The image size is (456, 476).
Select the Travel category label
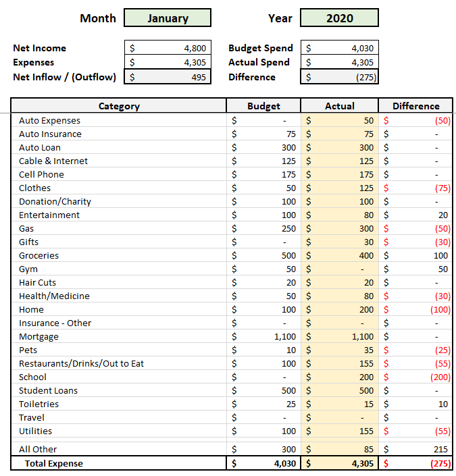pyautogui.click(x=32, y=418)
